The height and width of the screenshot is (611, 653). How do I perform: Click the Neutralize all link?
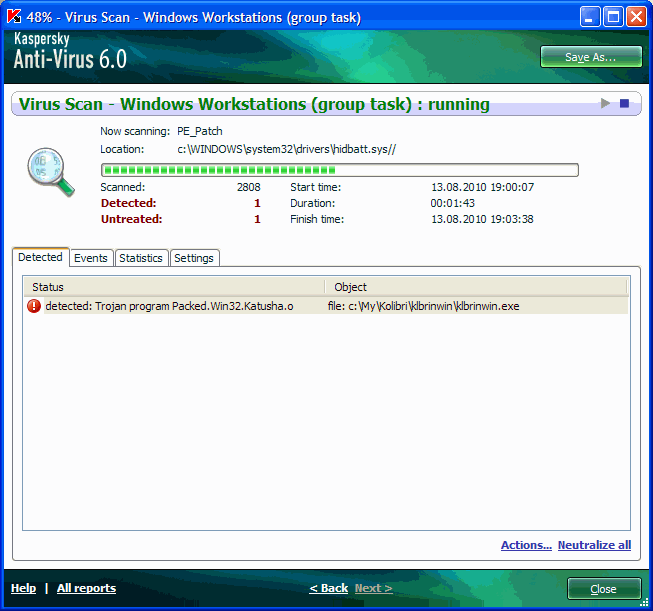coord(594,545)
